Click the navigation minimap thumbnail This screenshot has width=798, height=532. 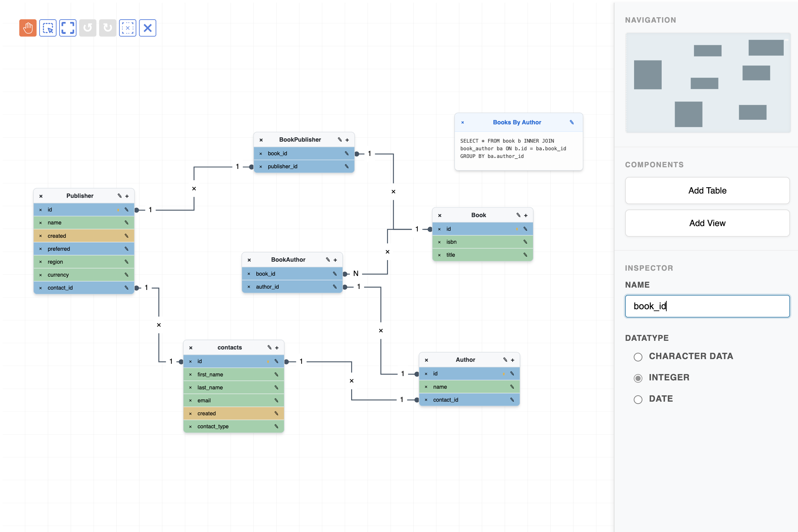coord(708,82)
